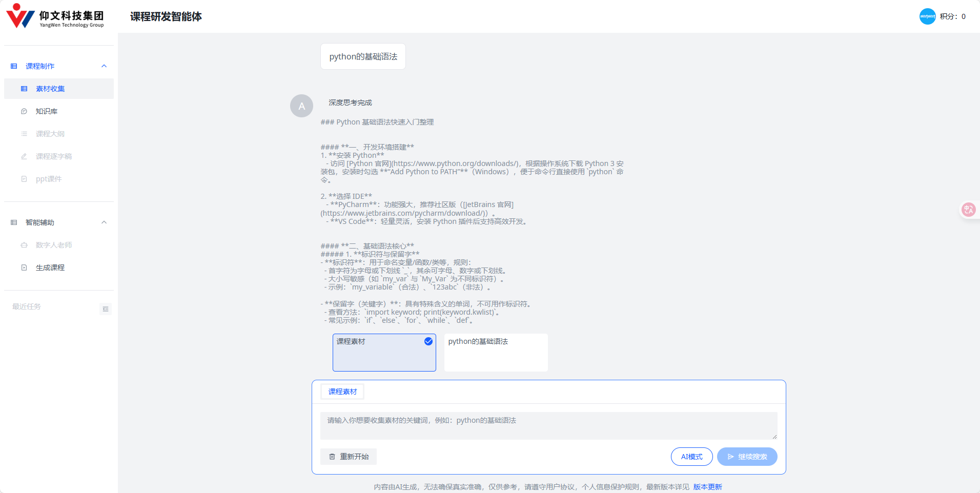Collapse the 智能辅助 section
This screenshot has height=493, width=980.
pos(104,222)
